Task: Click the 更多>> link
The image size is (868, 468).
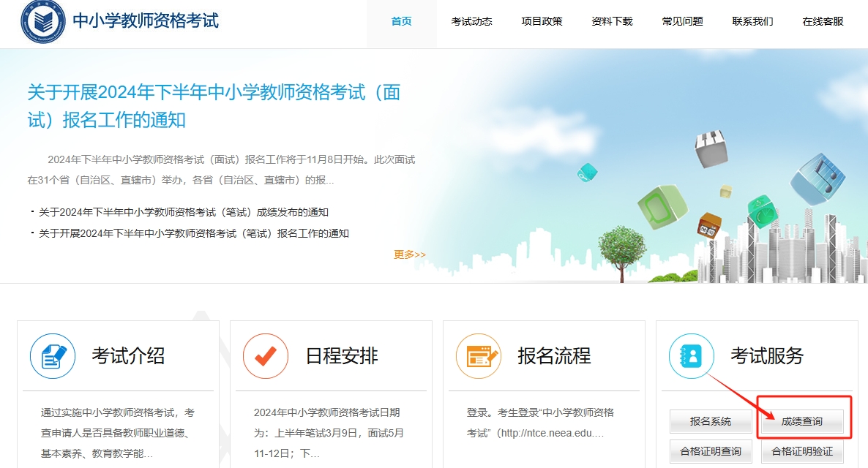Action: pos(409,254)
